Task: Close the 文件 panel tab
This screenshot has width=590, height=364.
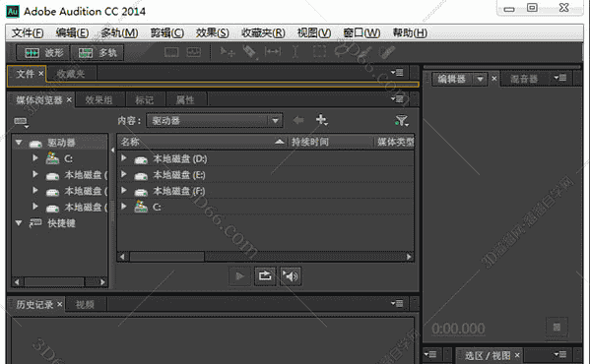Action: (x=41, y=74)
